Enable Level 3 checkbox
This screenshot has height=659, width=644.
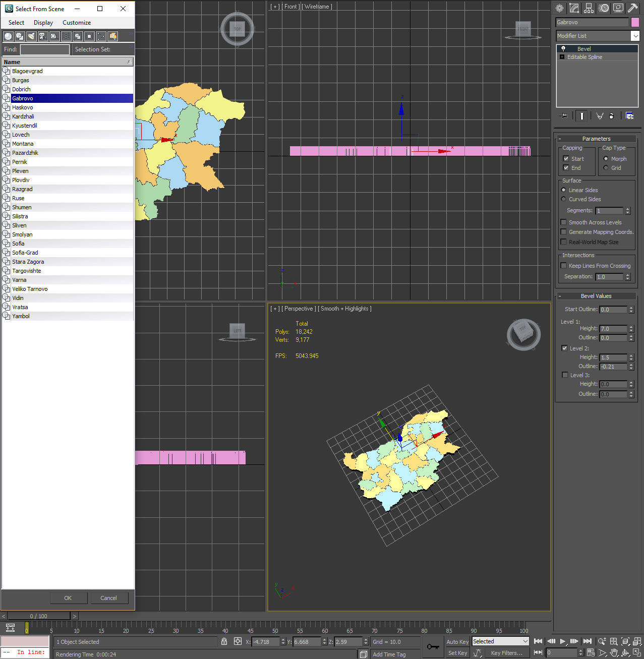tap(565, 375)
